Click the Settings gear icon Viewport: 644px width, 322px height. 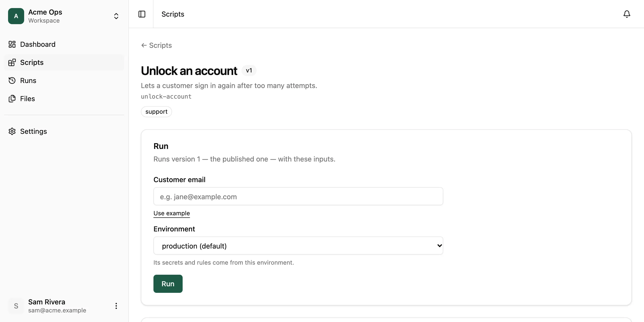click(x=12, y=131)
